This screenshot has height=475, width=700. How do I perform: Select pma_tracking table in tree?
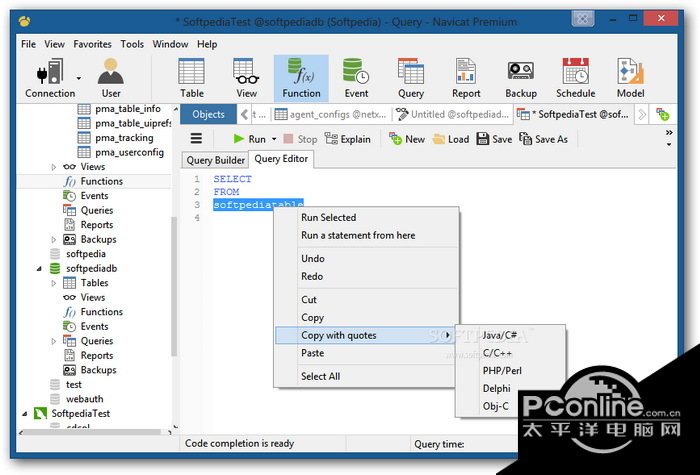pos(124,138)
